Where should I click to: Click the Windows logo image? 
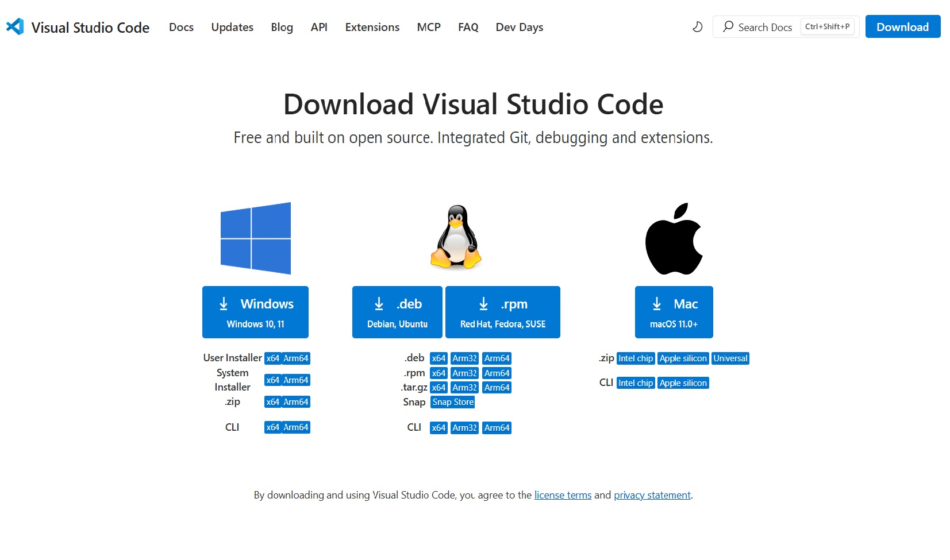click(256, 238)
